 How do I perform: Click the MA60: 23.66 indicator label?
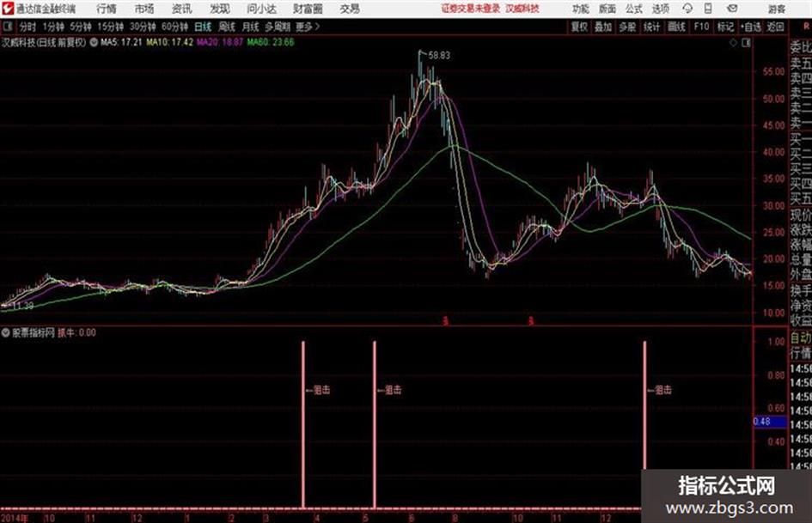271,42
